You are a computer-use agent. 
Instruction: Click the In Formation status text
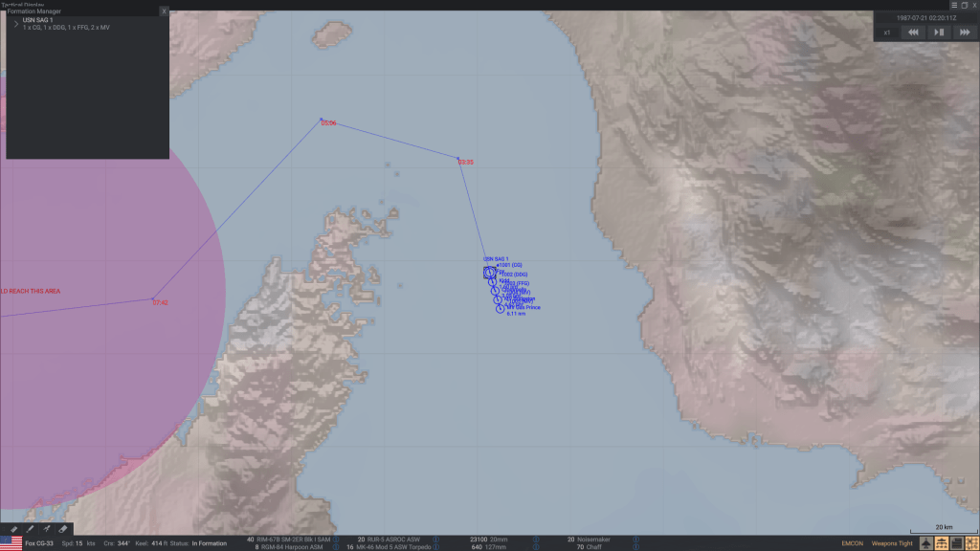pos(209,543)
